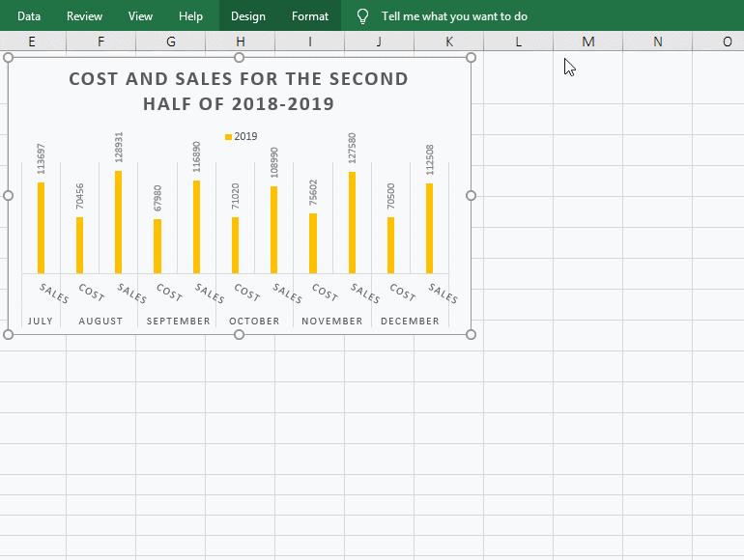Click the 'Tell me what you want to do' box
744x560 pixels.
454,16
